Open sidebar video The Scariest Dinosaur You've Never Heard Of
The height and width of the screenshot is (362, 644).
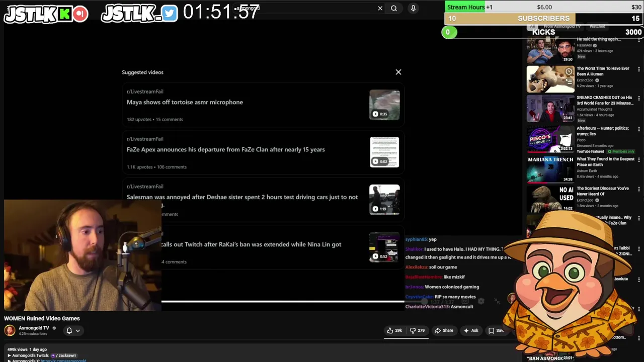pos(602,191)
